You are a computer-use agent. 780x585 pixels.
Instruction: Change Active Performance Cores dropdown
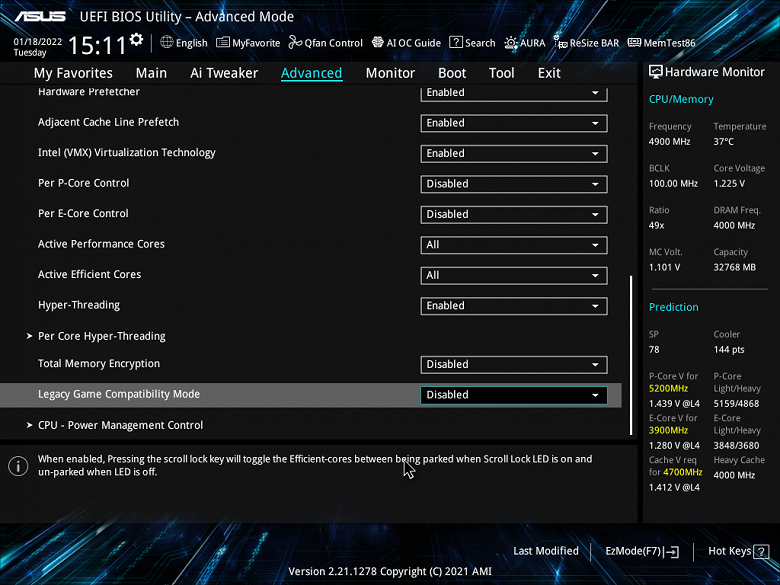coord(514,245)
